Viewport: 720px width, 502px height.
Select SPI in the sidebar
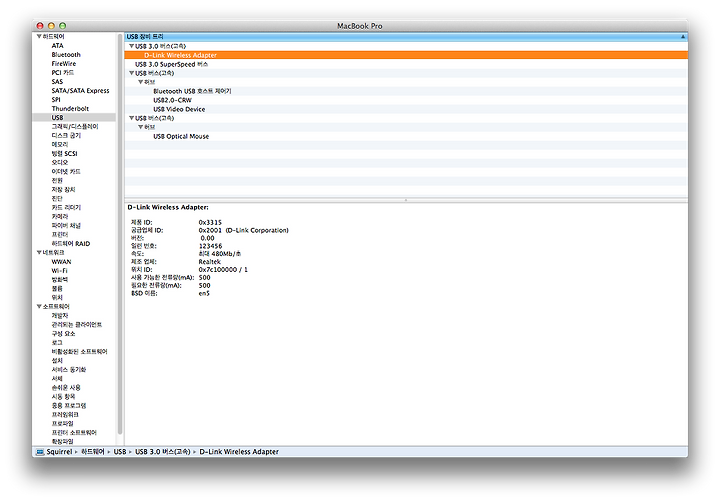56,99
